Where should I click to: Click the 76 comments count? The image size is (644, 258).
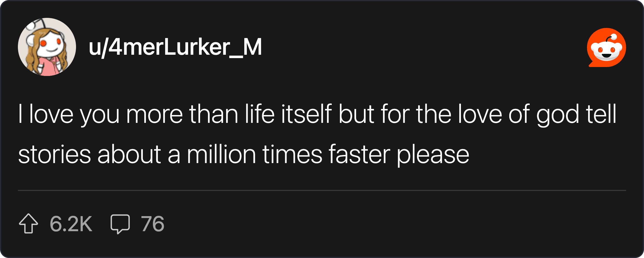pyautogui.click(x=153, y=224)
